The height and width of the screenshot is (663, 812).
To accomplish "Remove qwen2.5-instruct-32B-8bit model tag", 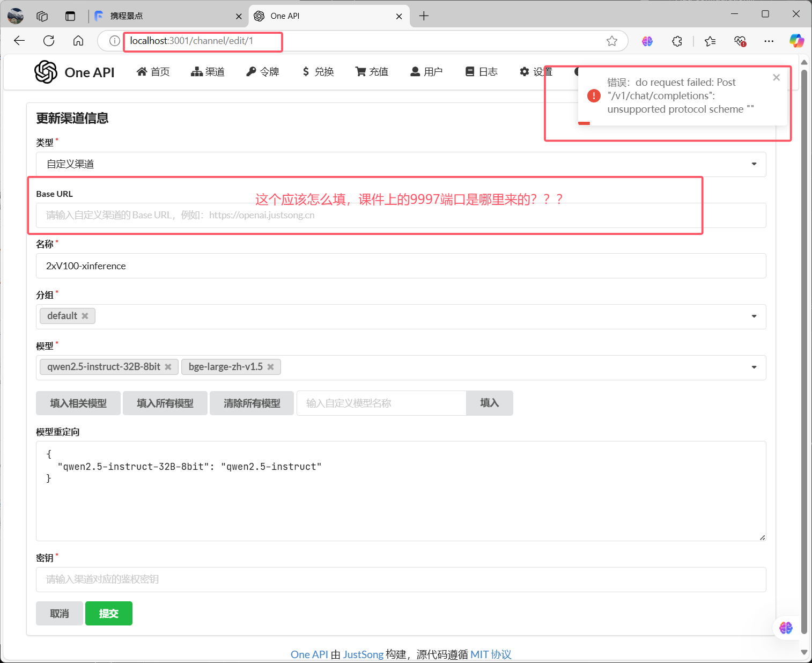I will tap(168, 367).
